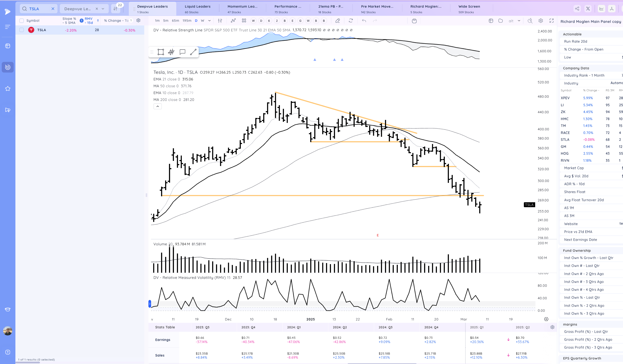Open the Stats Table settings gear

552,327
